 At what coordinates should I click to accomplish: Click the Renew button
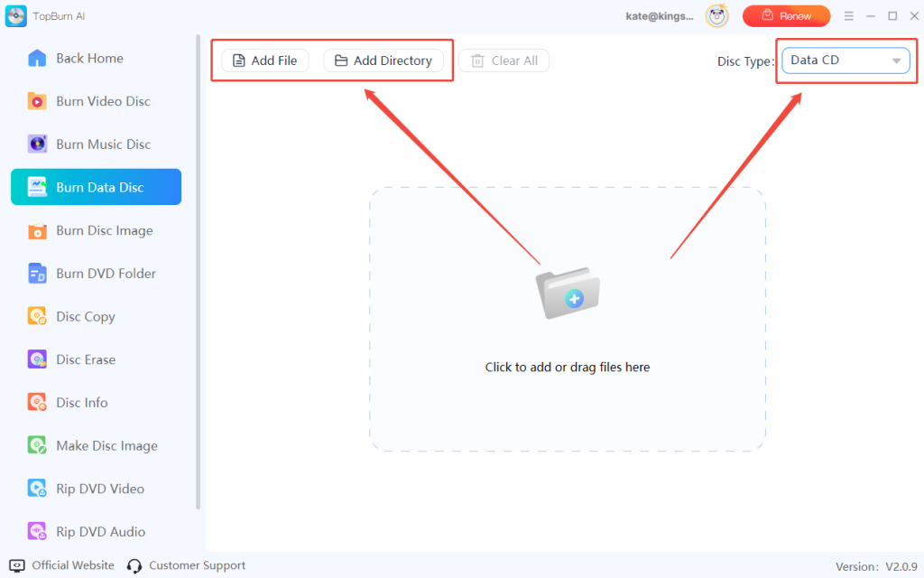[786, 15]
